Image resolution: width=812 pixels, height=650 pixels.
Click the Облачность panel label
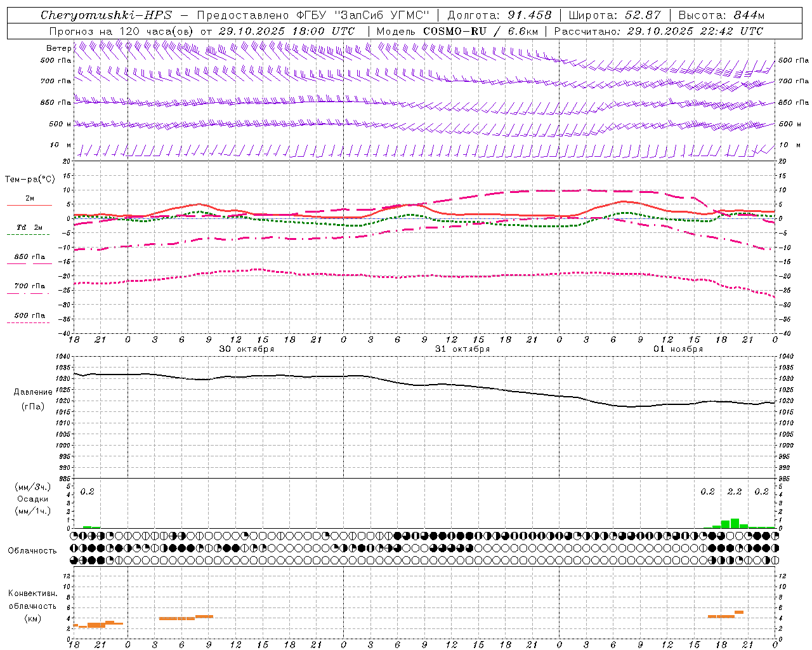coord(32,551)
